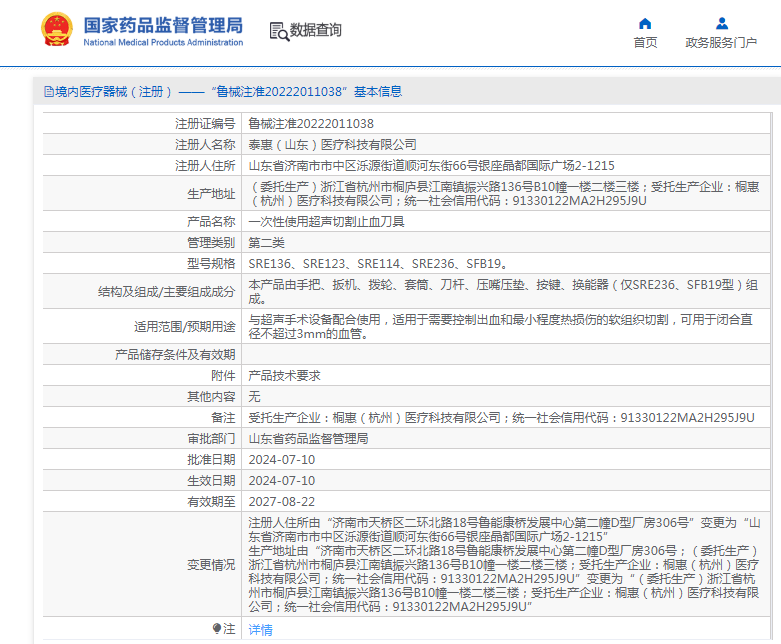
Task: Select 第二类 management class value
Action: (x=266, y=243)
